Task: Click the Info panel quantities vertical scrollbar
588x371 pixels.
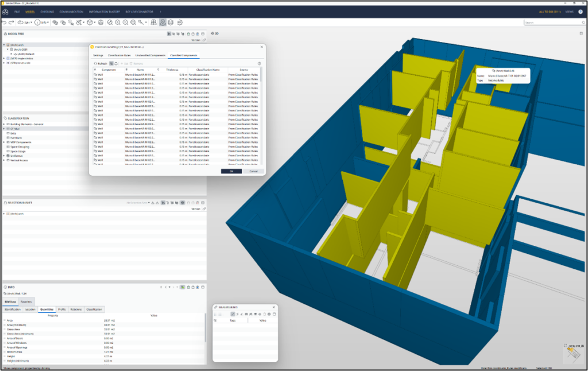Action: [205, 328]
